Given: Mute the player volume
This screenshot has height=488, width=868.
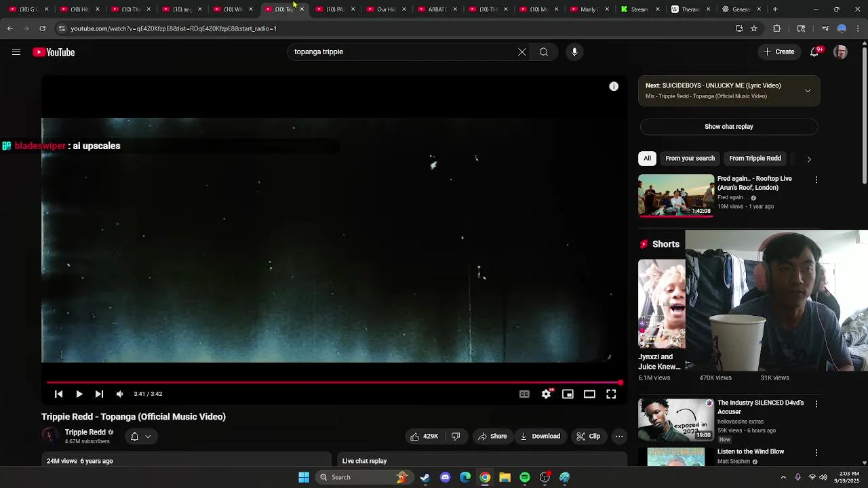Looking at the screenshot, I should pyautogui.click(x=120, y=394).
